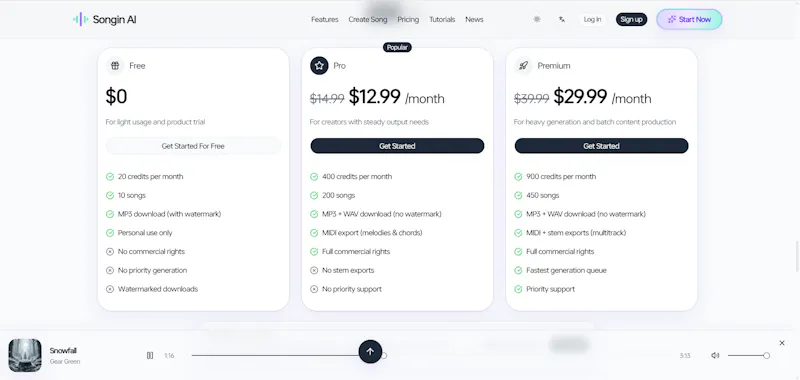
Task: Open the Tutorials nav link
Action: pos(442,19)
